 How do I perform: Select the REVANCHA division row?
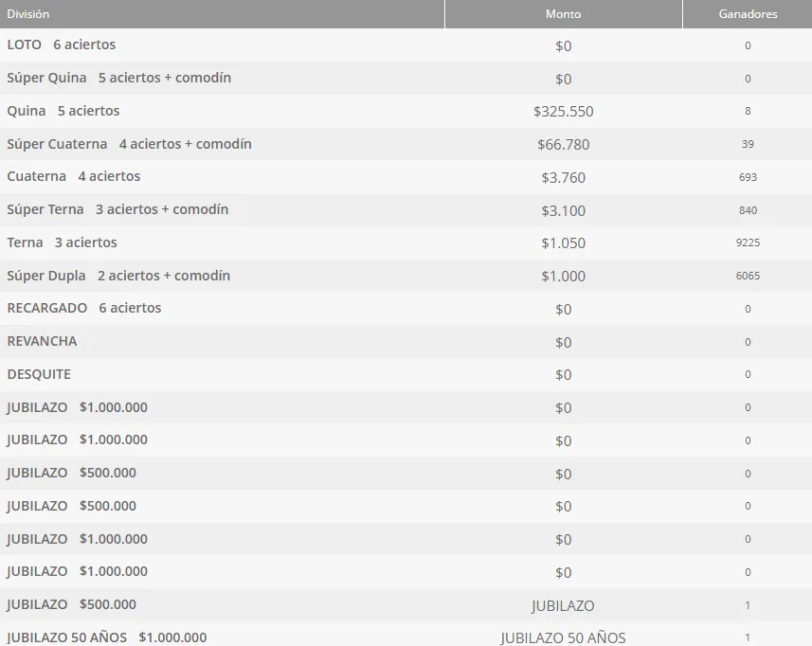click(42, 341)
